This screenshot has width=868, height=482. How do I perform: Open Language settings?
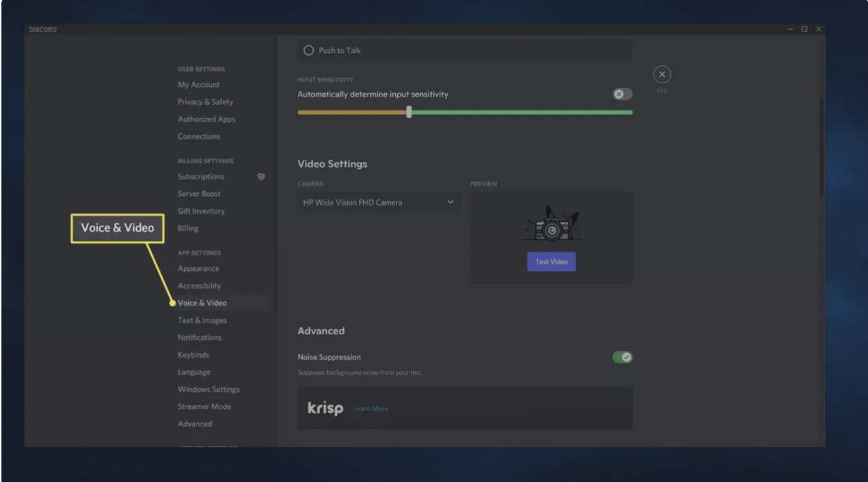tap(194, 372)
